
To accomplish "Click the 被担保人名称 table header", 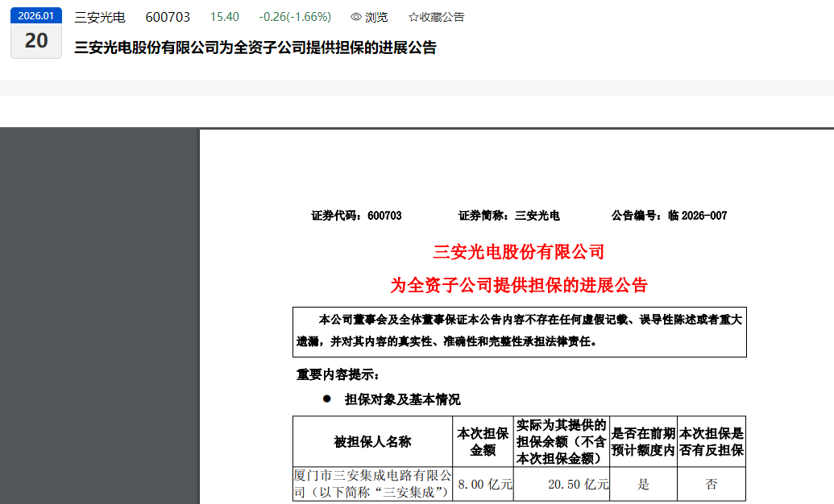I will tap(372, 441).
